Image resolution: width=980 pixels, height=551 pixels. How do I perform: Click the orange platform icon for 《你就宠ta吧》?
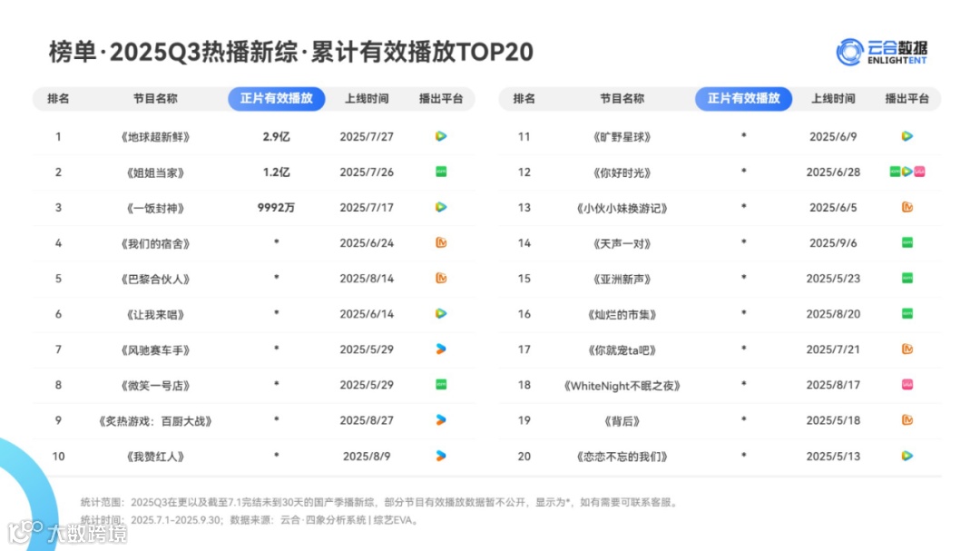tap(907, 349)
